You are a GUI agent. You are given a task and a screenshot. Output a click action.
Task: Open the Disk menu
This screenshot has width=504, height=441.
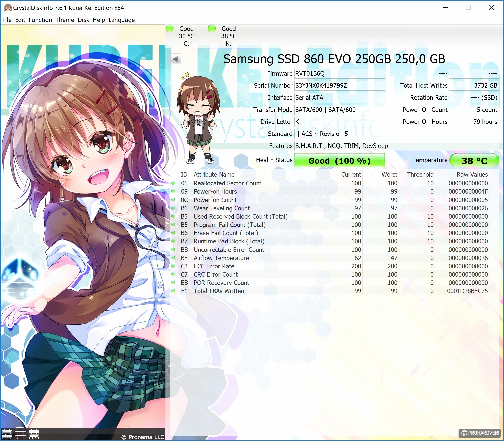point(83,20)
